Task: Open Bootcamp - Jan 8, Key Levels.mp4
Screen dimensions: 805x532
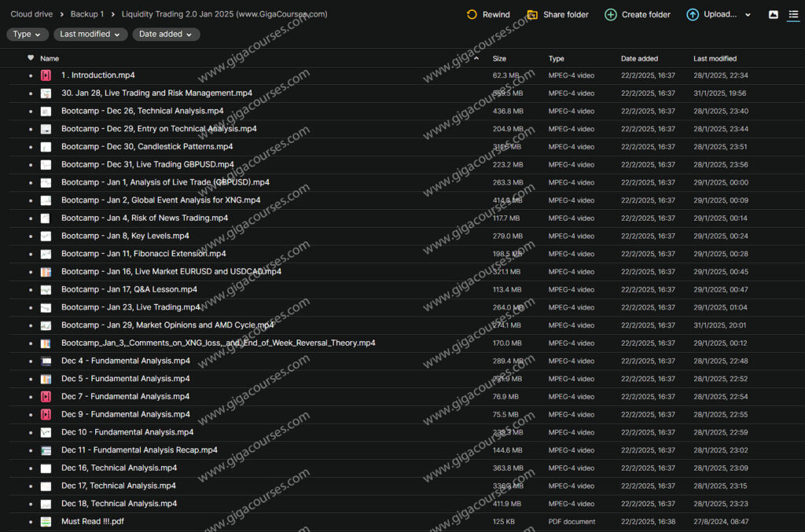Action: click(125, 236)
